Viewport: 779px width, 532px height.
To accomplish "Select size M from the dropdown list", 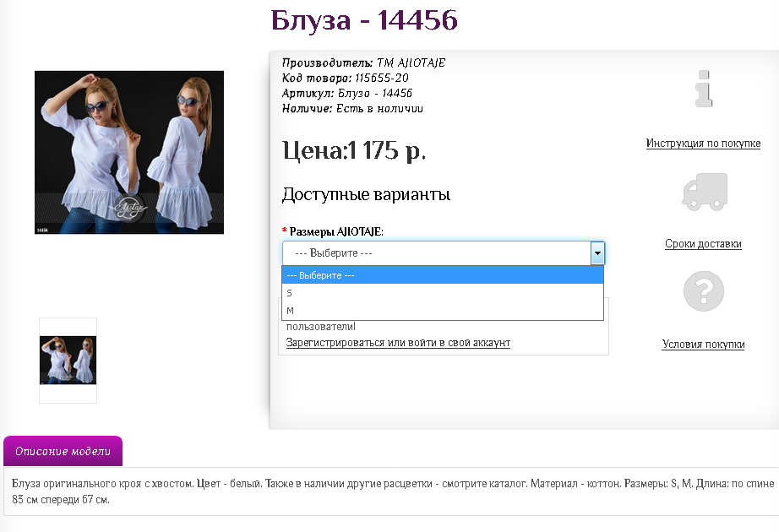I will [x=443, y=311].
